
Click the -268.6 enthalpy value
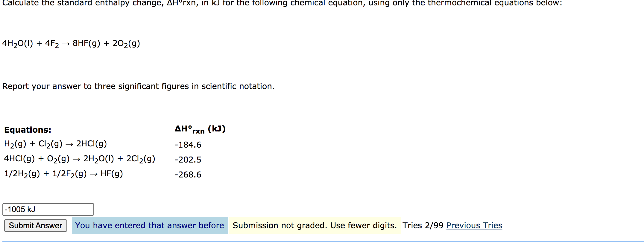188,174
